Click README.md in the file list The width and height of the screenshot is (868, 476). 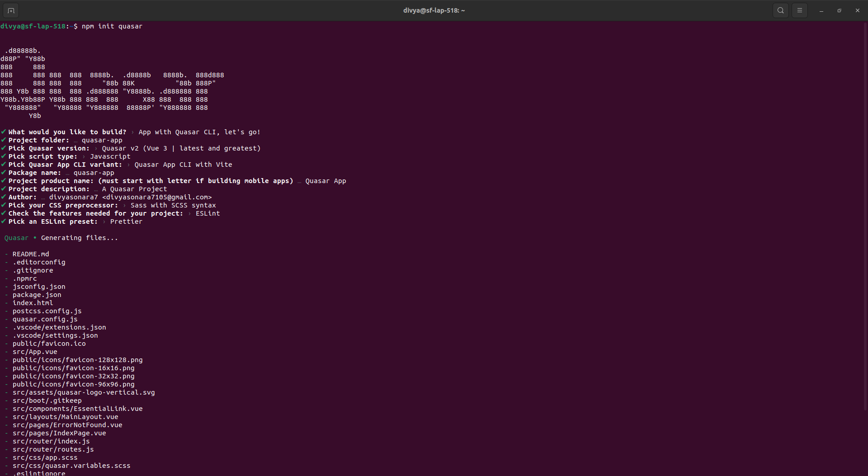pyautogui.click(x=31, y=254)
